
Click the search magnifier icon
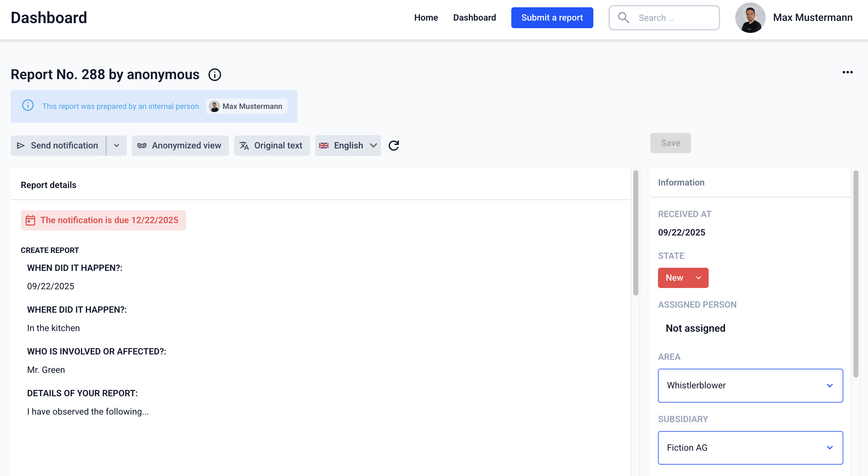click(623, 17)
